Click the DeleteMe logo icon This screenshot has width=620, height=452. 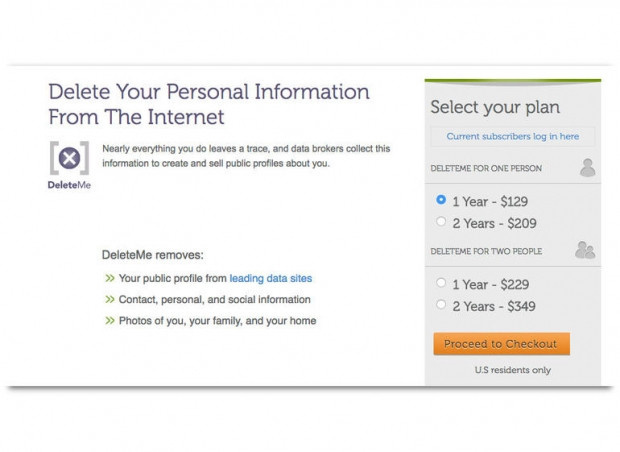69,158
